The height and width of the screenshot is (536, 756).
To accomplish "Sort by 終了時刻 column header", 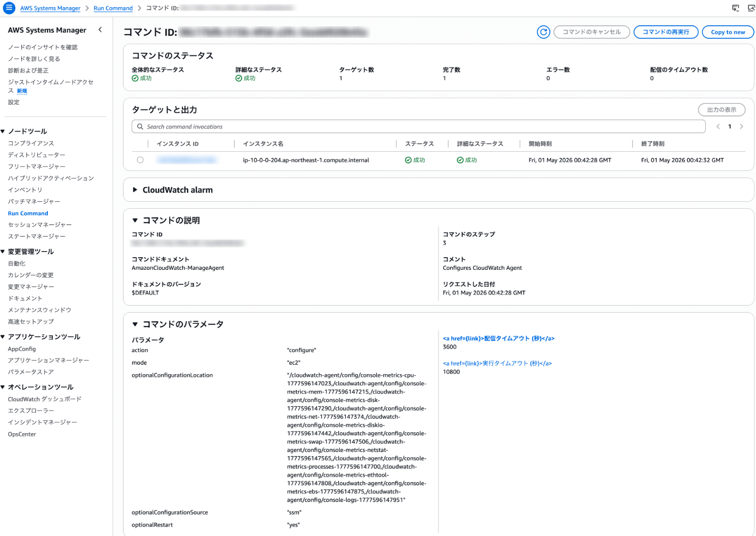I will [x=653, y=144].
